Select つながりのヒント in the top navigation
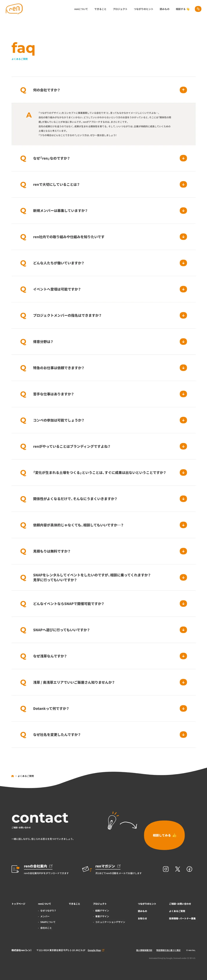 pyautogui.click(x=143, y=9)
